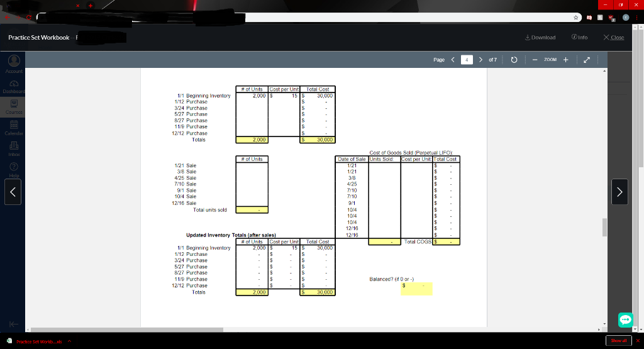The image size is (644, 349).
Task: Click the Balanced? yellow cell
Action: (416, 289)
